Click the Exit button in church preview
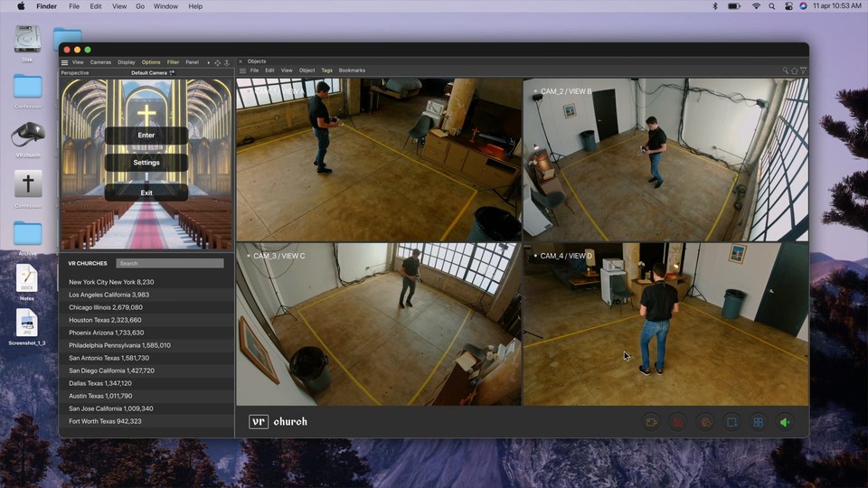 point(146,192)
